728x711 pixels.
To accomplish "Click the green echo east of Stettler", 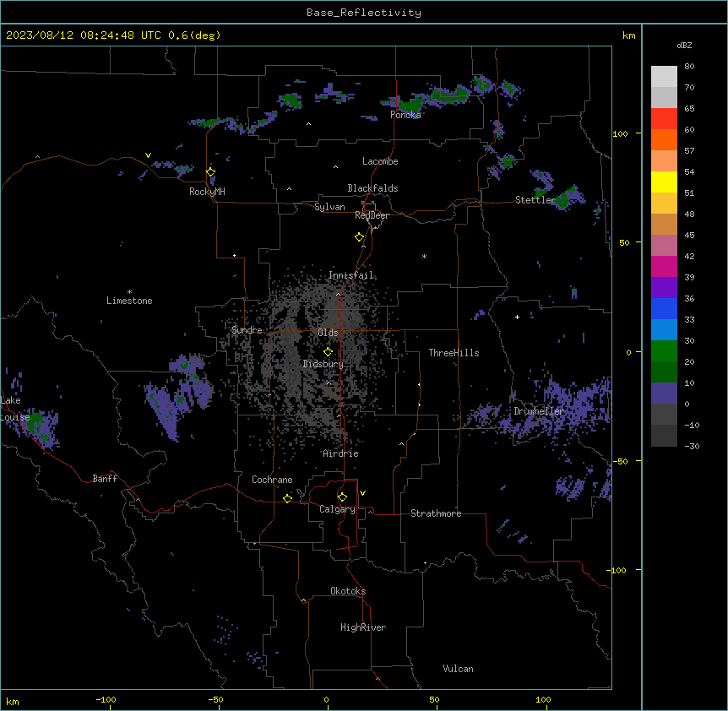I will coord(563,199).
